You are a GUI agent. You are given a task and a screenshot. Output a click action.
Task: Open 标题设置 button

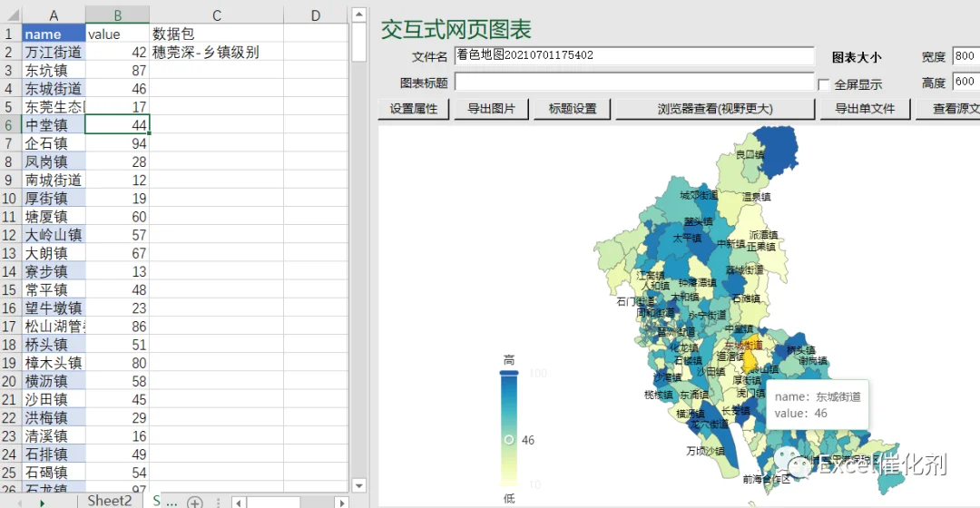[x=572, y=109]
